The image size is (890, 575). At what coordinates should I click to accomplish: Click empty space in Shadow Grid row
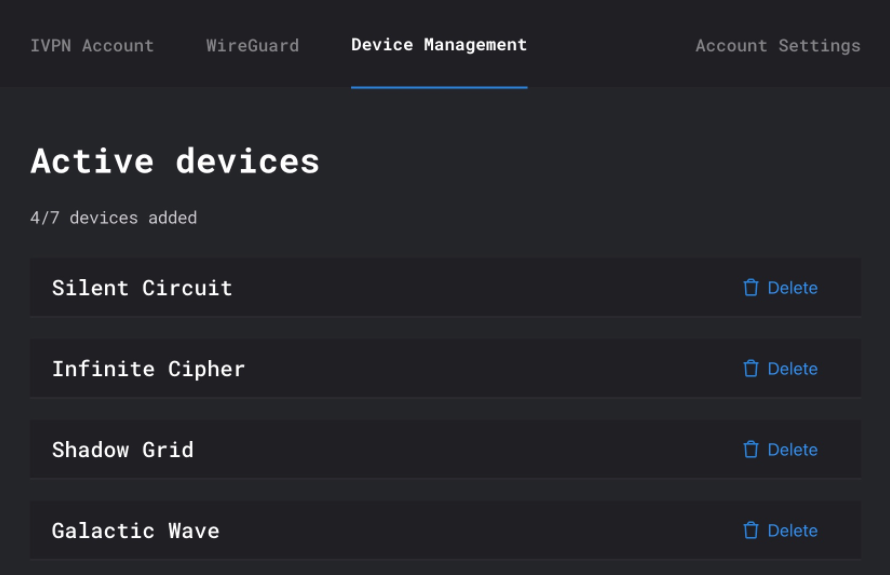coord(465,450)
